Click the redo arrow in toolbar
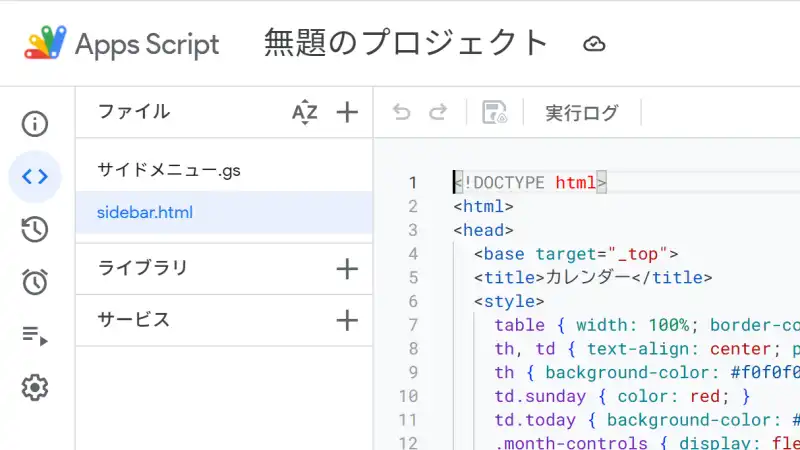800x450 pixels. pos(438,112)
